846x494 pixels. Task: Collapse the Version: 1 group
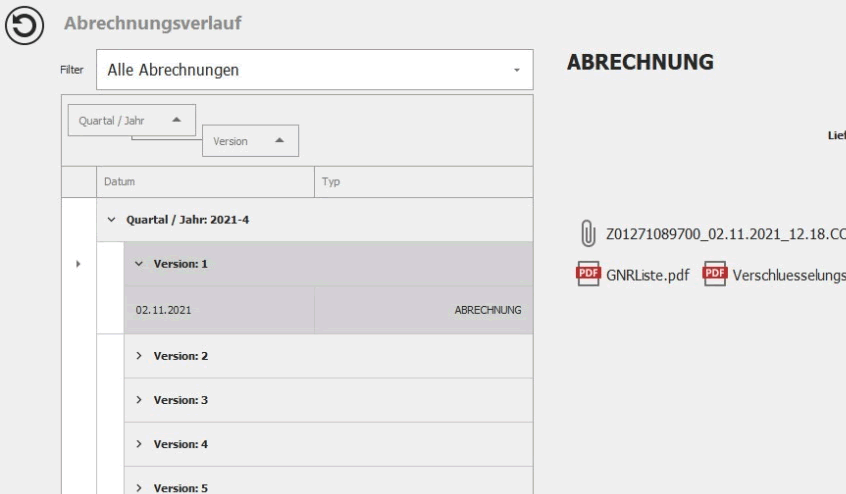pyautogui.click(x=139, y=264)
